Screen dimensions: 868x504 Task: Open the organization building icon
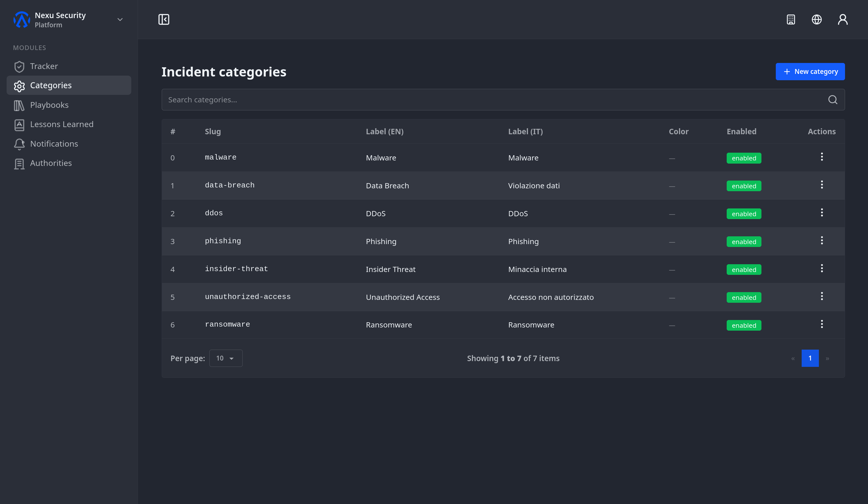pyautogui.click(x=791, y=19)
